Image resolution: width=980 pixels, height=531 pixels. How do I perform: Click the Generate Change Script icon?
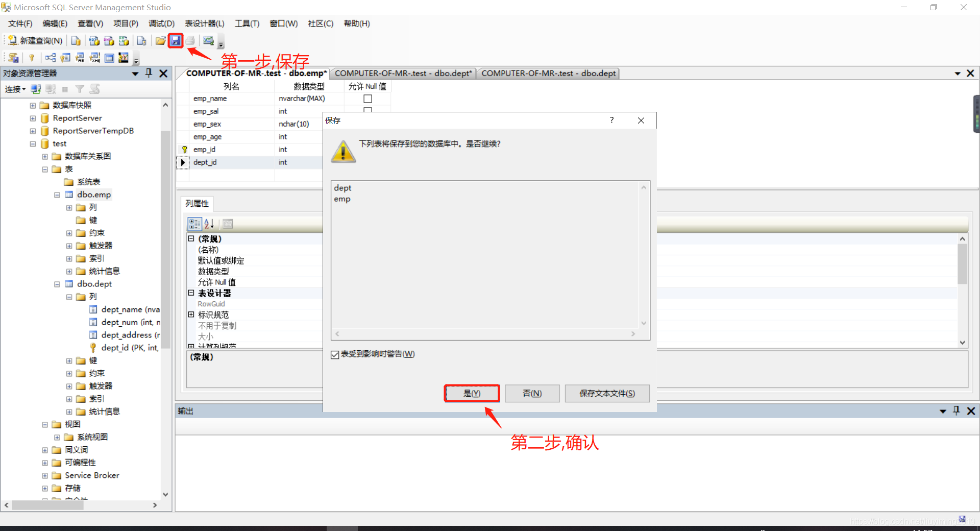pos(13,58)
